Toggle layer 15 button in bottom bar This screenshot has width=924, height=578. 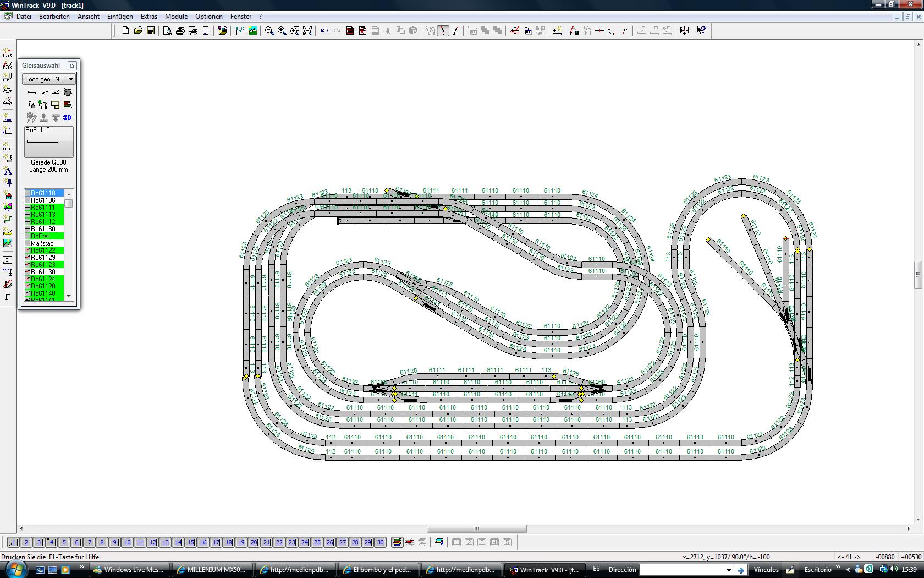tap(191, 542)
